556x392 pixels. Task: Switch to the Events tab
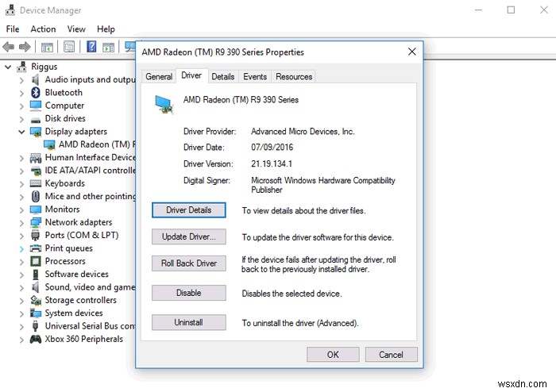pos(255,76)
